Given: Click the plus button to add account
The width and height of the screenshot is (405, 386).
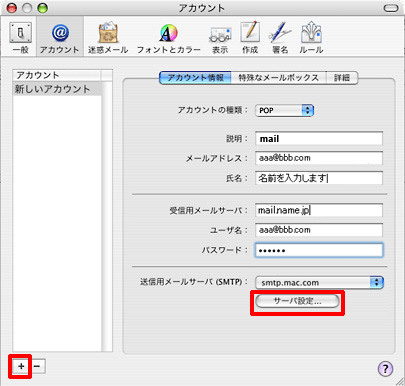Looking at the screenshot, I should [x=21, y=366].
